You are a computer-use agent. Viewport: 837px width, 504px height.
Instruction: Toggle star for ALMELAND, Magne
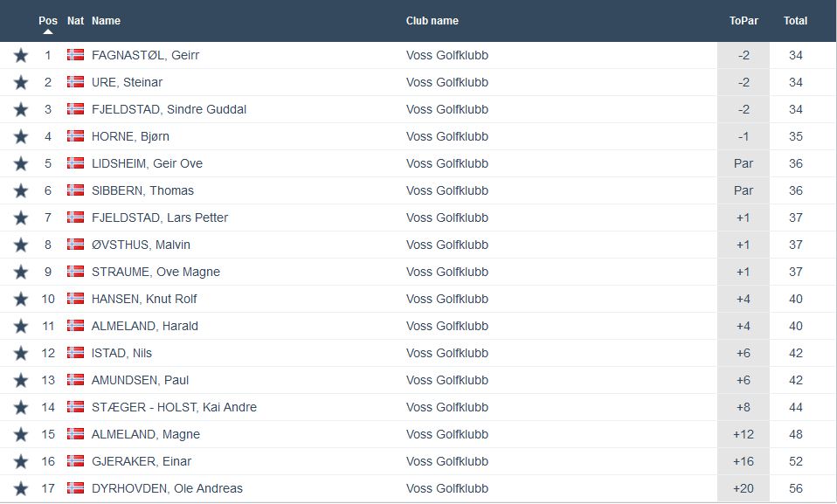(21, 435)
